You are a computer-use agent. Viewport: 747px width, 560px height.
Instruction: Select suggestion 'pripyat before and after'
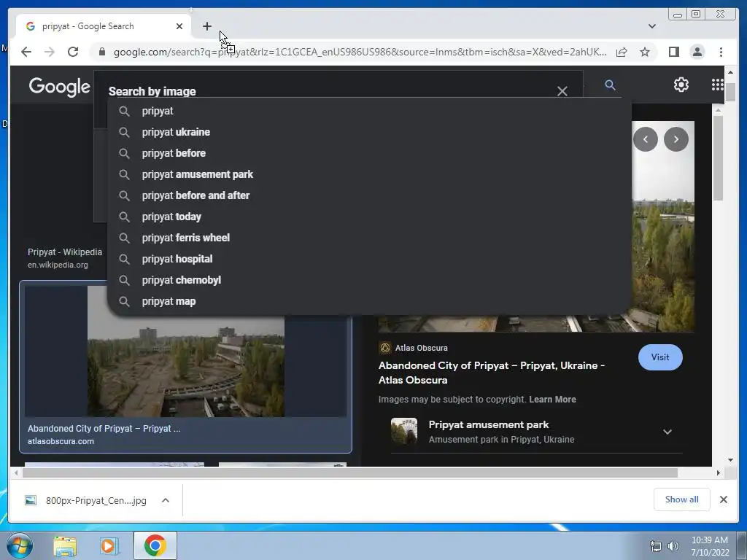369,195
